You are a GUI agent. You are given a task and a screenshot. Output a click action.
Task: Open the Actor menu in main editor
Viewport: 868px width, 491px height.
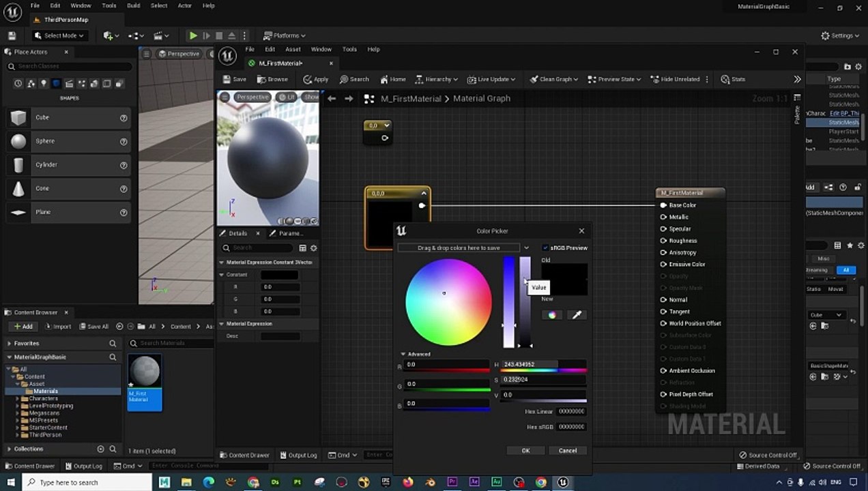(185, 5)
